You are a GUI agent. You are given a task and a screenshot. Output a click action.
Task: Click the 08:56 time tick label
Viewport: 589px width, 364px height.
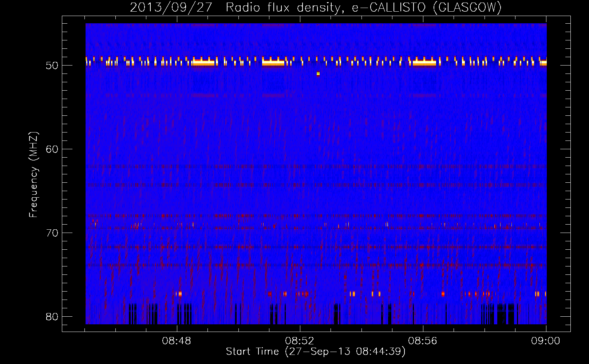pyautogui.click(x=423, y=341)
